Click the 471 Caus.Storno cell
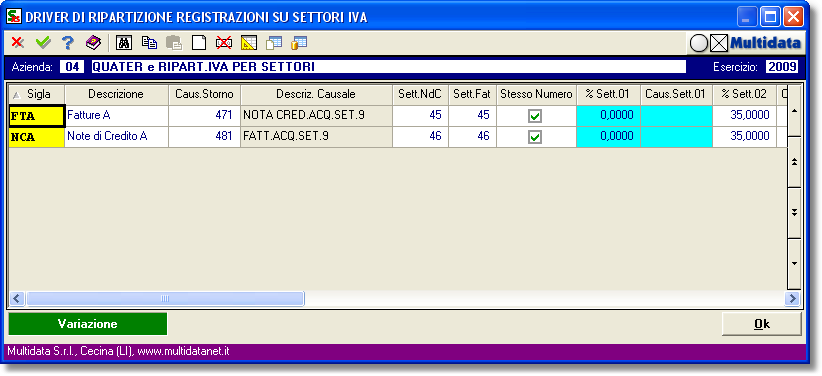The image size is (822, 376). [204, 116]
